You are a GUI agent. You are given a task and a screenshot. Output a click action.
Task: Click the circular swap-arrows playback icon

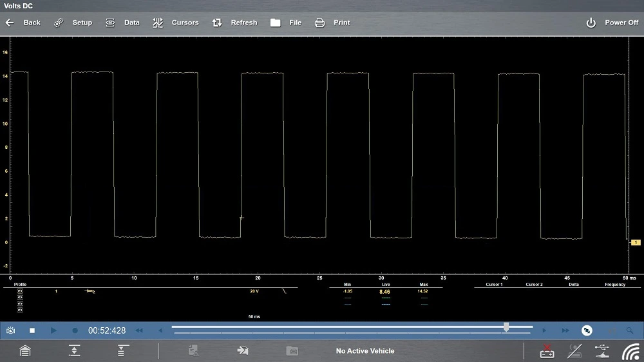(587, 330)
